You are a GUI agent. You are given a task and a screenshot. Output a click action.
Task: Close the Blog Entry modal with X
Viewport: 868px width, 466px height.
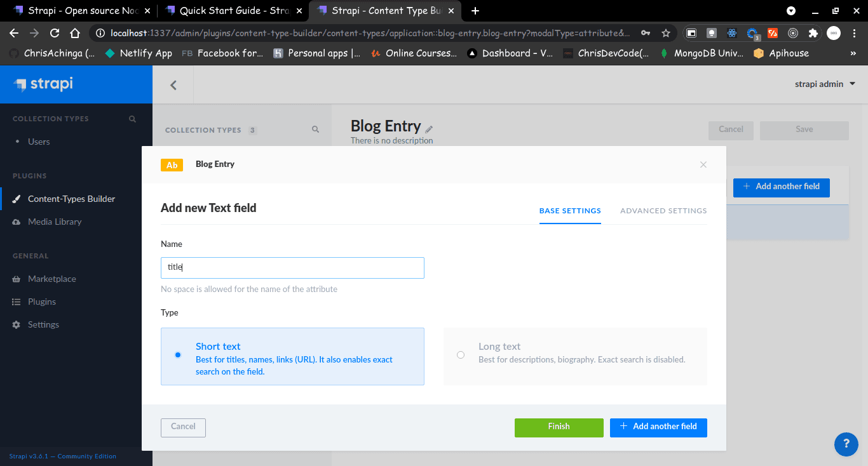coord(703,164)
